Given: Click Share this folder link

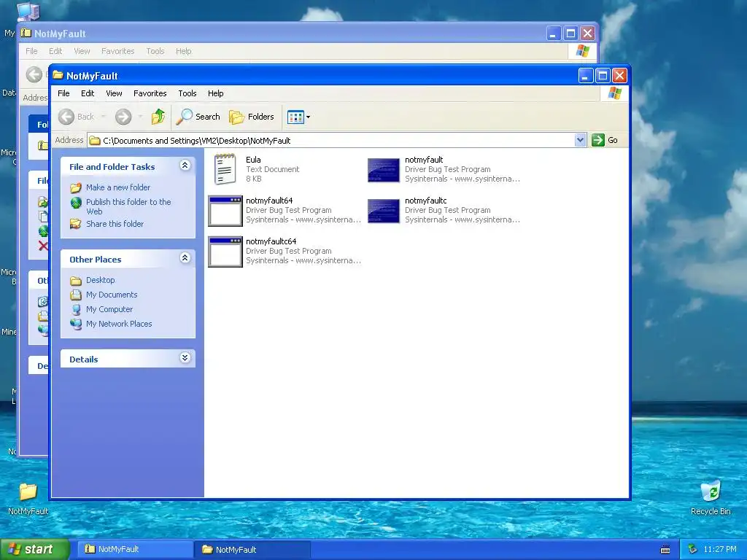Looking at the screenshot, I should 115,224.
